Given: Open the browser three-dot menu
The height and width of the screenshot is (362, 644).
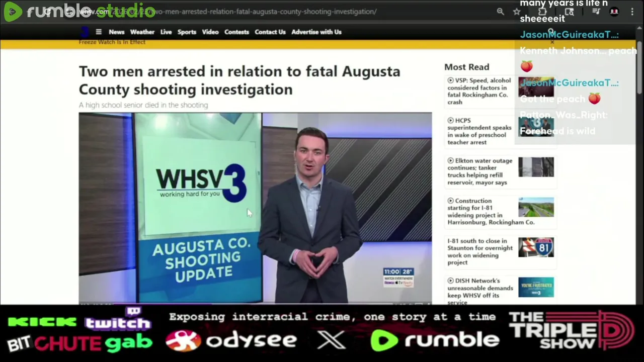Looking at the screenshot, I should coord(632,11).
